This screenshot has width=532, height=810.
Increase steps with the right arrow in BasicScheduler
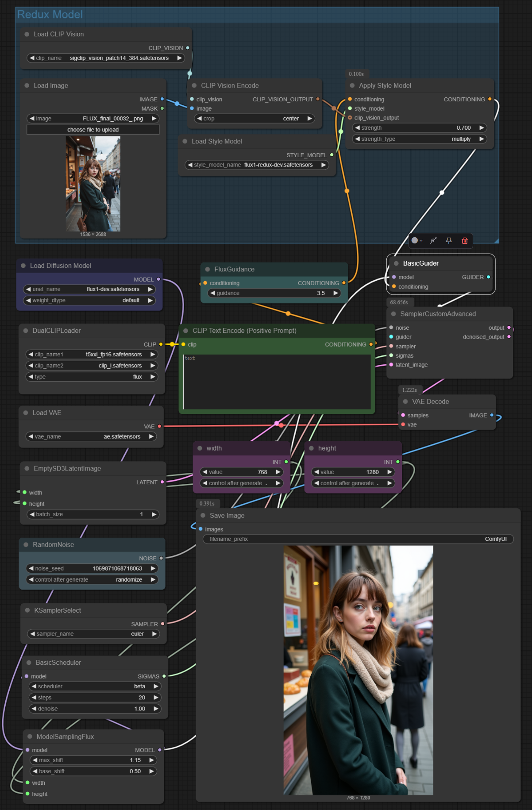(x=156, y=698)
